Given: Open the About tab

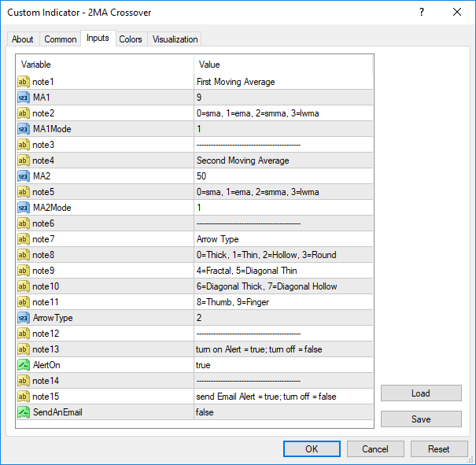Looking at the screenshot, I should [23, 39].
